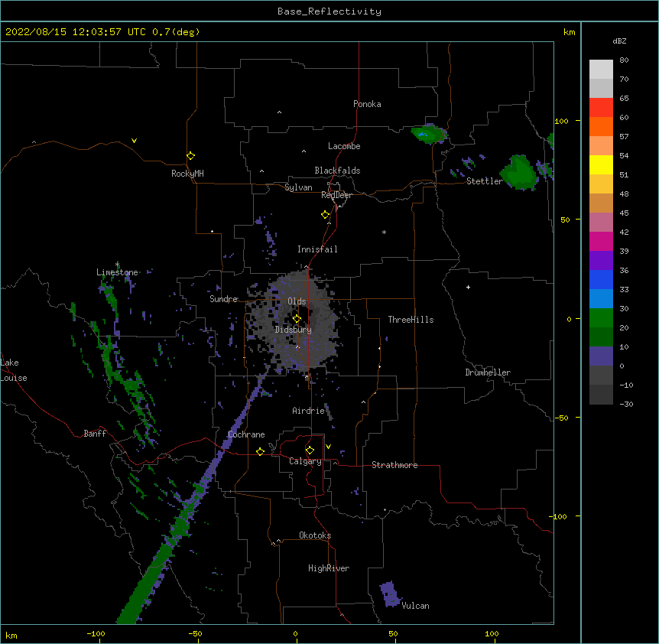Click the Didsbury label
The image size is (659, 644).
click(x=293, y=330)
